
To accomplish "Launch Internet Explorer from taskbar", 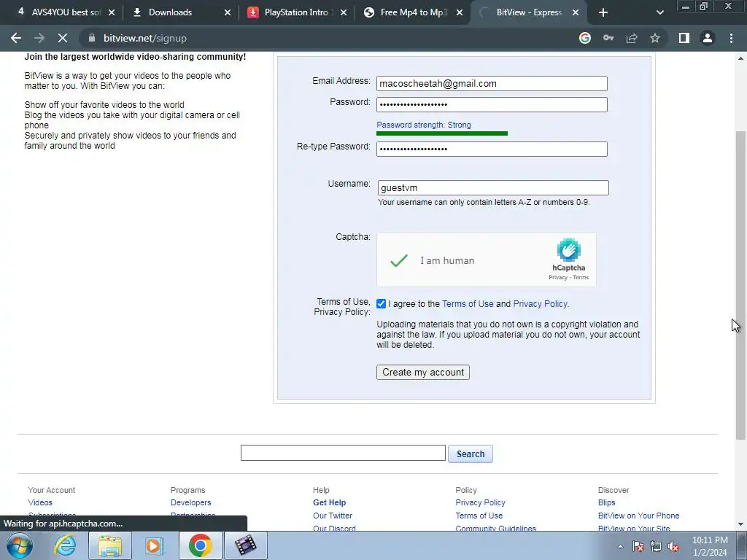I will point(64,545).
